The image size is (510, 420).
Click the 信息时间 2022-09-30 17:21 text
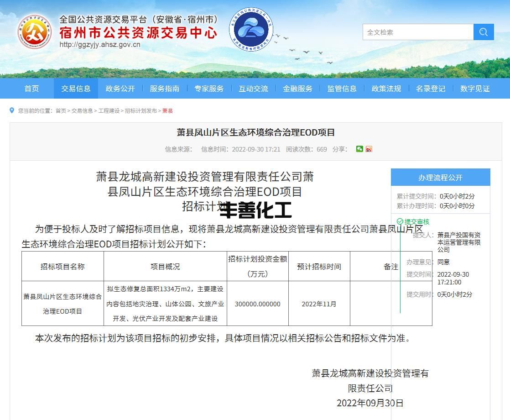click(241, 149)
